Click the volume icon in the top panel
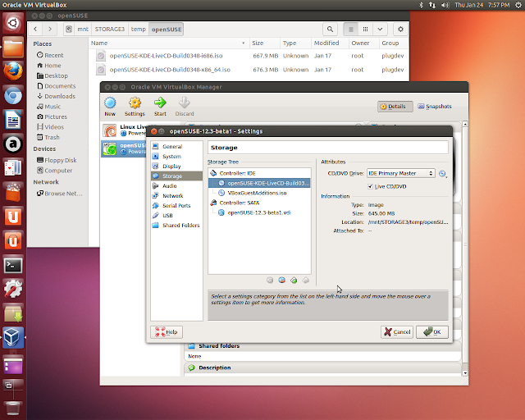Viewport: 525px width, 420px height. tap(445, 5)
